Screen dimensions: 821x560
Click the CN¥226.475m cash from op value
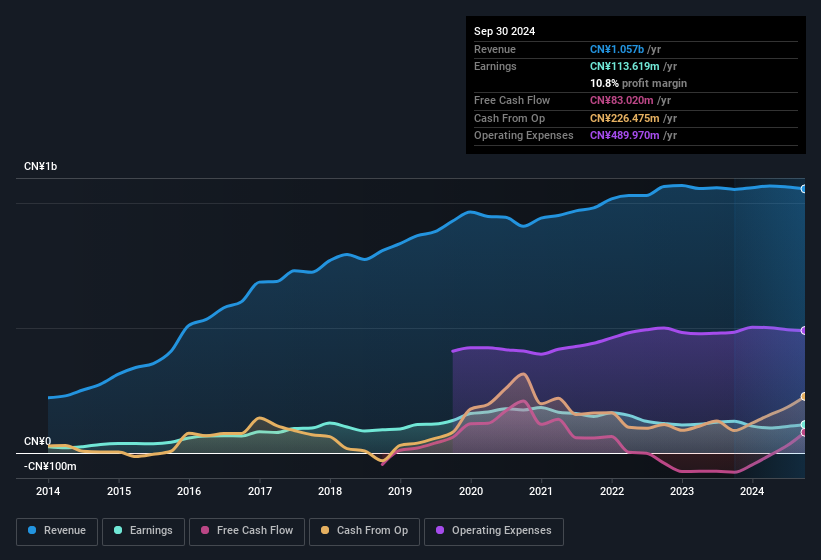click(625, 118)
